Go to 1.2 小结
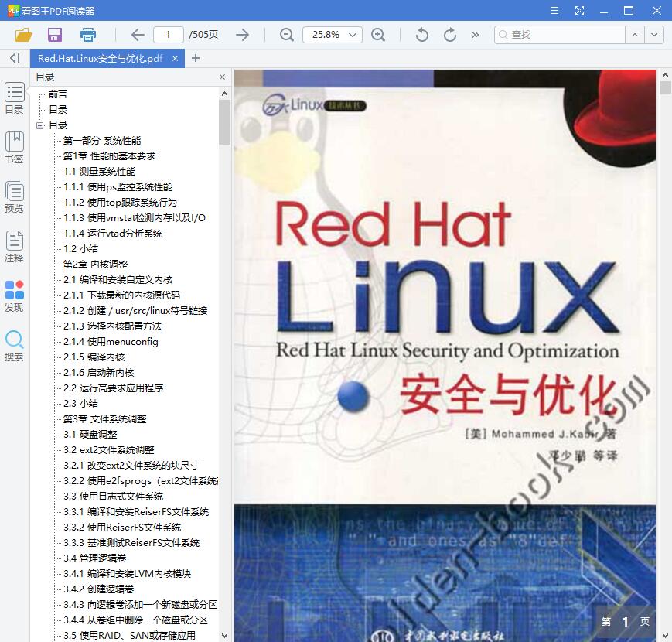This screenshot has height=642, width=672. coord(80,248)
